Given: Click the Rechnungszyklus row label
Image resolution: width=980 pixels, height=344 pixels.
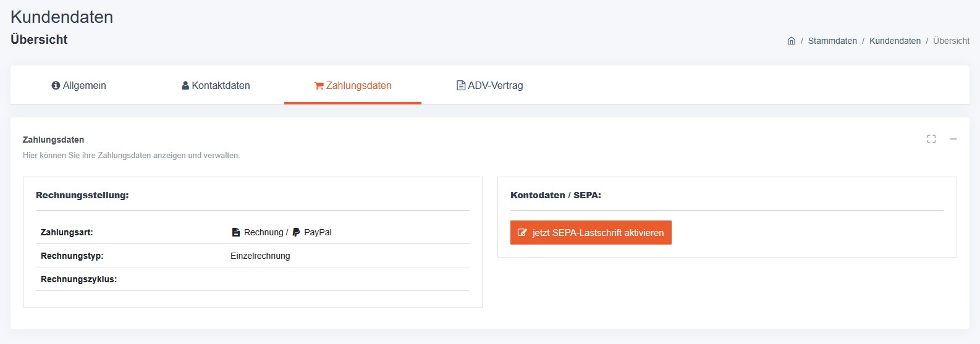Looking at the screenshot, I should point(78,279).
